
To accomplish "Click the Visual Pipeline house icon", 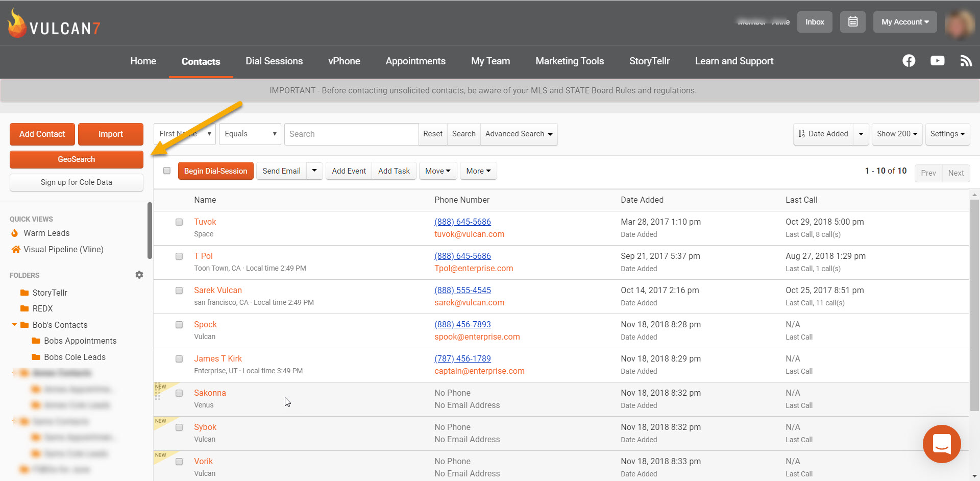I will (x=16, y=249).
